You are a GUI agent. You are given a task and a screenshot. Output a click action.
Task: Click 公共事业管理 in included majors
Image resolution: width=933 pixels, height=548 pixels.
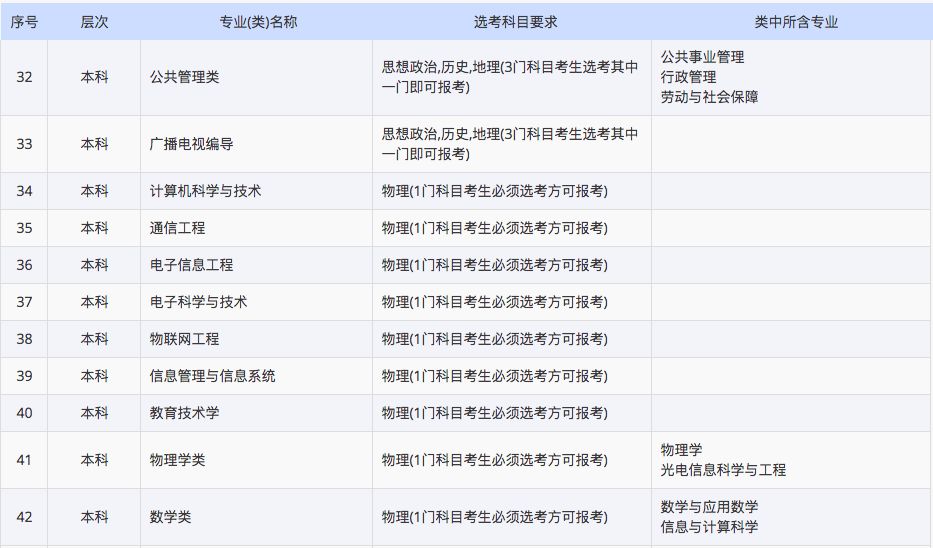(x=702, y=57)
